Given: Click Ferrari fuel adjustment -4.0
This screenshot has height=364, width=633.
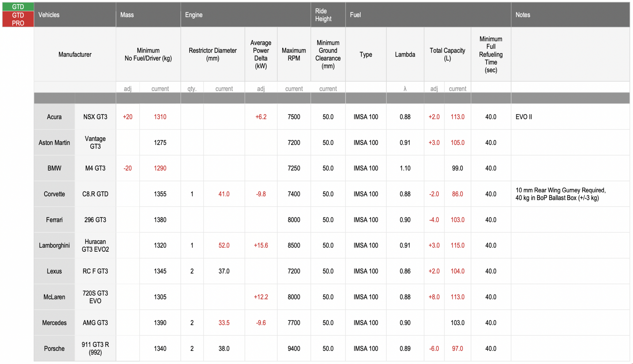Looking at the screenshot, I should click(x=434, y=220).
